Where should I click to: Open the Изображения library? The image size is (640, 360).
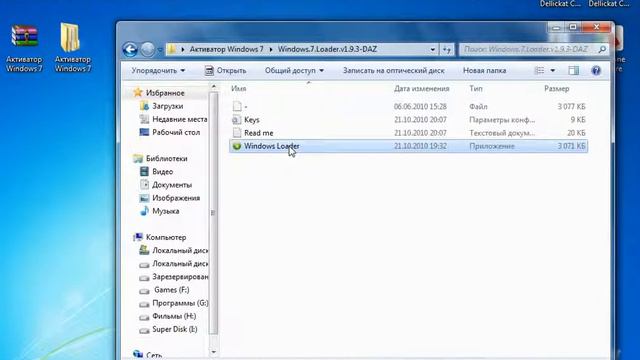(x=176, y=198)
